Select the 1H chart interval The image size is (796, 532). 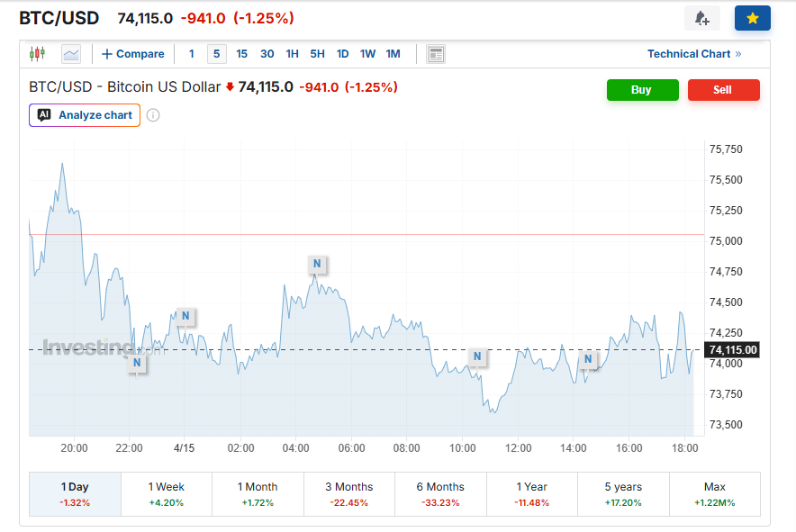pos(292,54)
